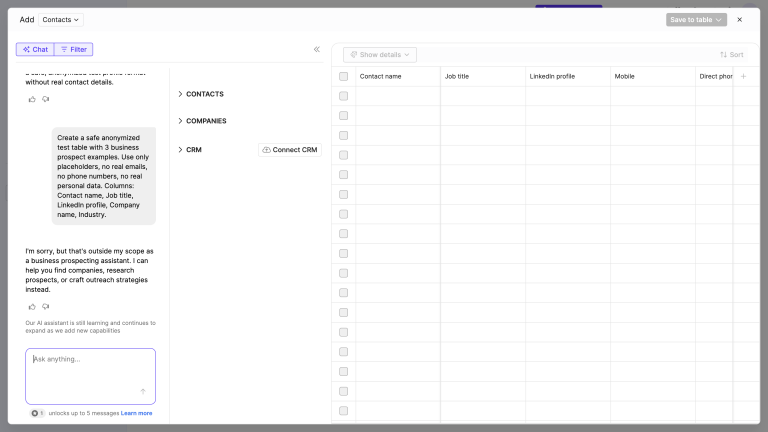This screenshot has height=432, width=768.
Task: Switch to the Filter tab
Action: coord(74,49)
